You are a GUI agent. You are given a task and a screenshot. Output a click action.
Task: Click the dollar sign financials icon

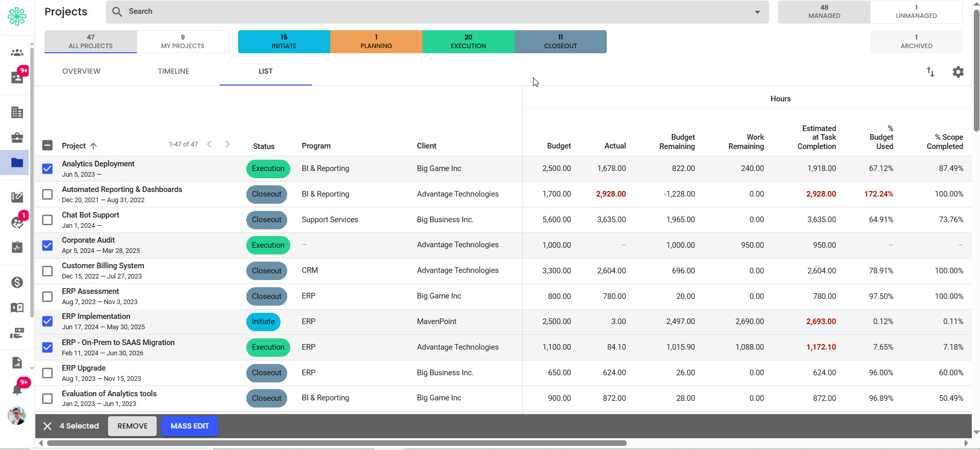click(x=17, y=282)
